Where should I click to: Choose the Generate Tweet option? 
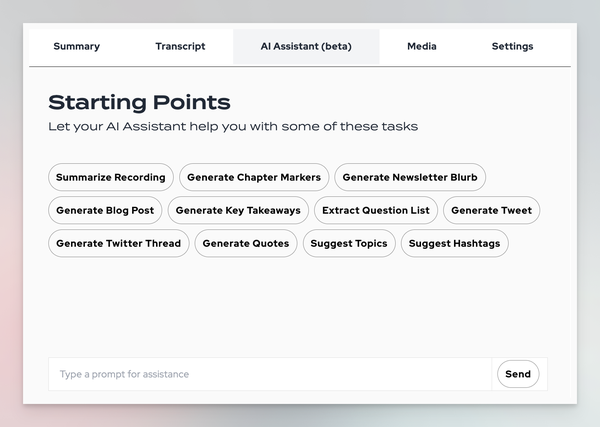tap(491, 210)
